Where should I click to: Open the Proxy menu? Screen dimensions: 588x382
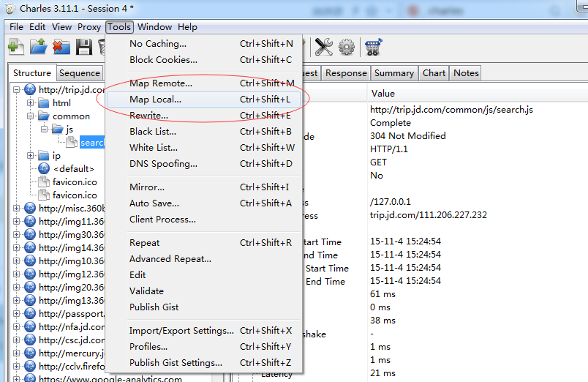tap(89, 27)
